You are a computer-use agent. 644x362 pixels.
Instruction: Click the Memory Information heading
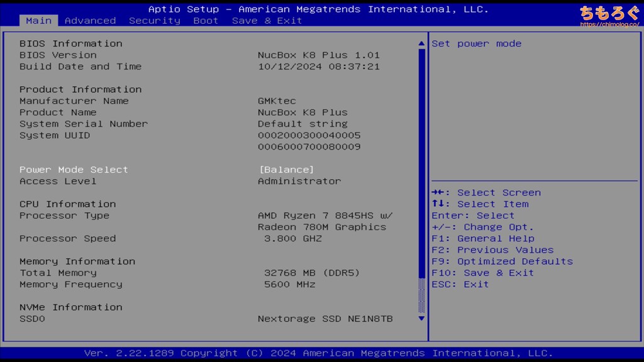(x=77, y=261)
